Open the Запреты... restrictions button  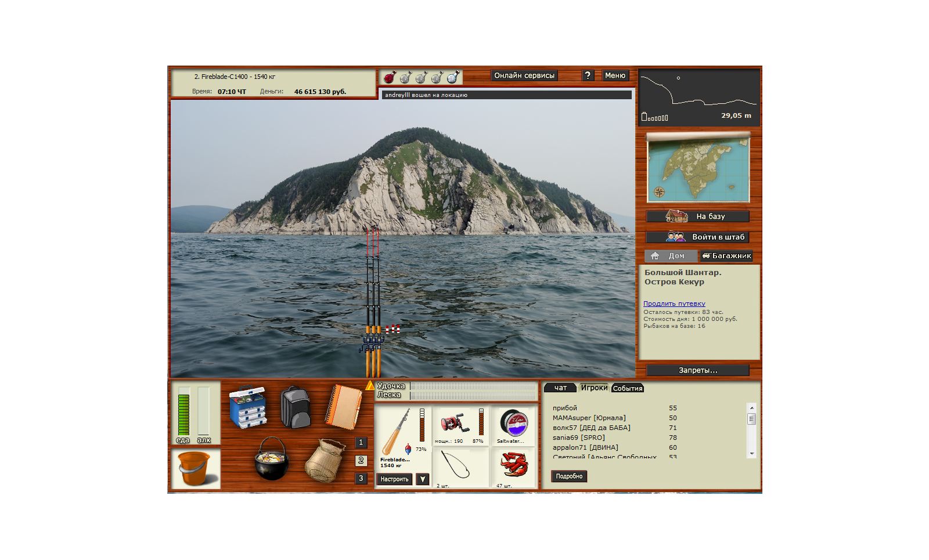(698, 370)
